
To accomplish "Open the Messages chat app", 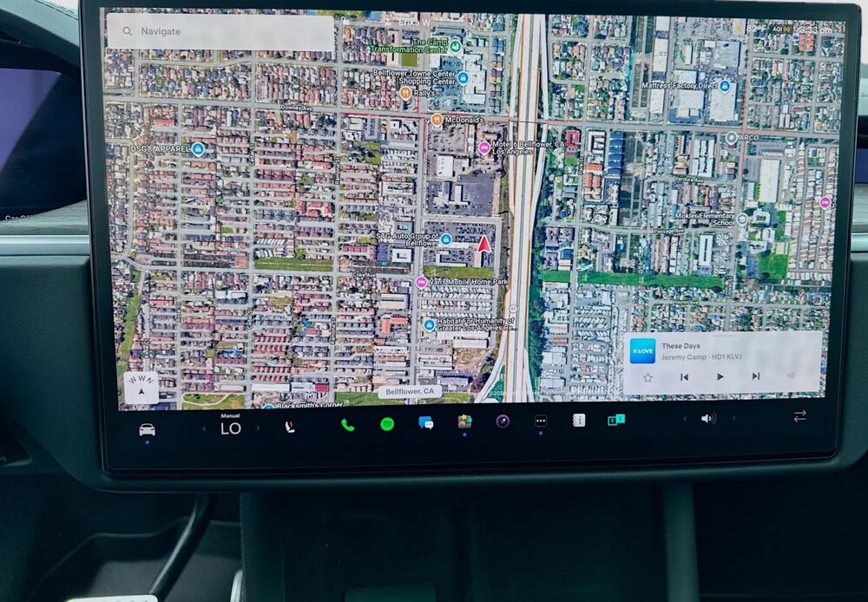I will tap(426, 423).
